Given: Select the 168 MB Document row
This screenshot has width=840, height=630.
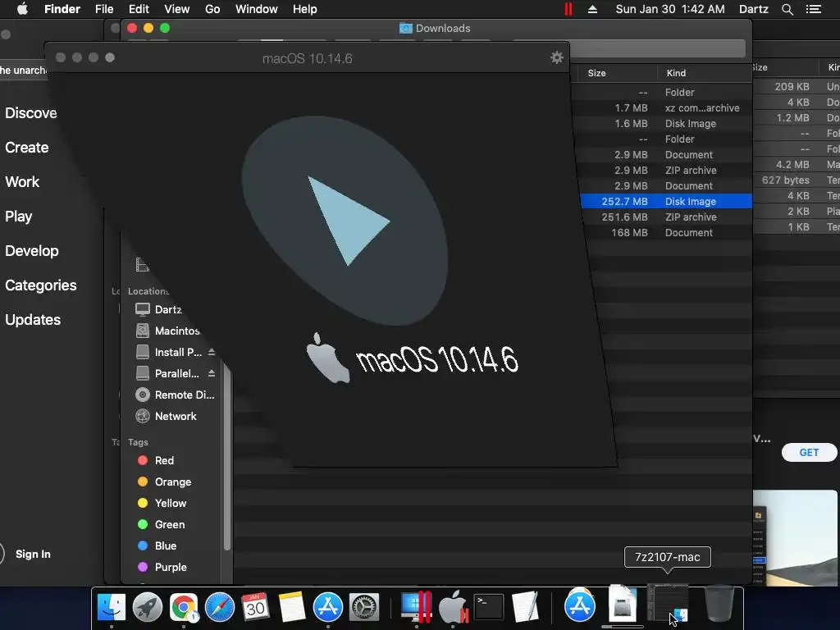Looking at the screenshot, I should coord(666,232).
